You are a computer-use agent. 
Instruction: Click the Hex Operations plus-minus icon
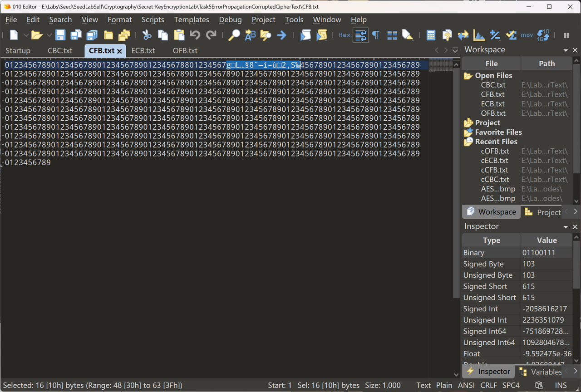coord(495,35)
